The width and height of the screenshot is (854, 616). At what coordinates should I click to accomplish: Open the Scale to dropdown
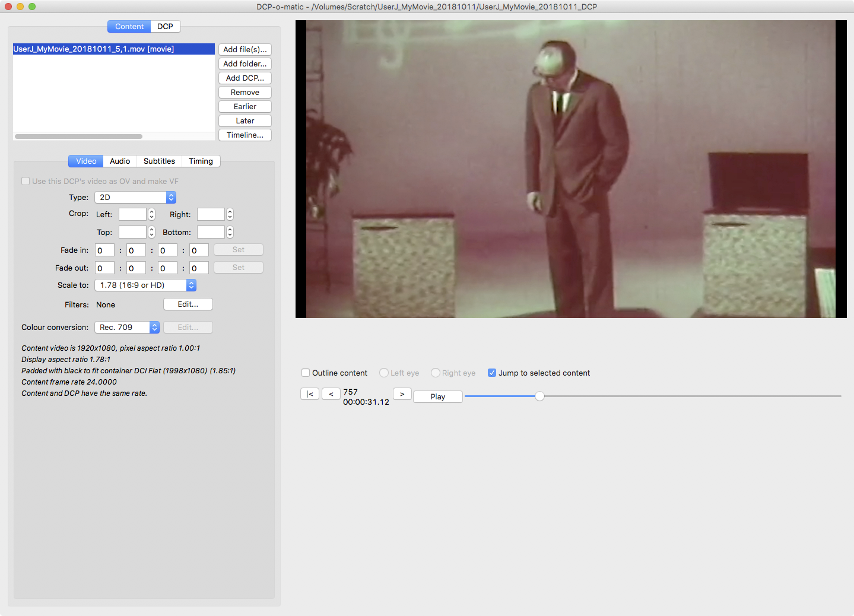(x=142, y=285)
